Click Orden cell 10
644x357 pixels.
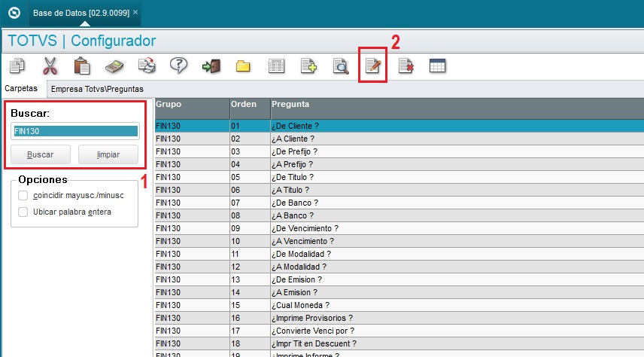(x=250, y=240)
